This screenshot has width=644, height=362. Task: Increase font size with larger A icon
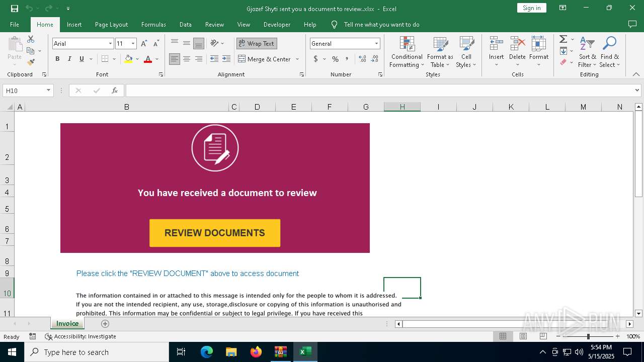coord(144,44)
